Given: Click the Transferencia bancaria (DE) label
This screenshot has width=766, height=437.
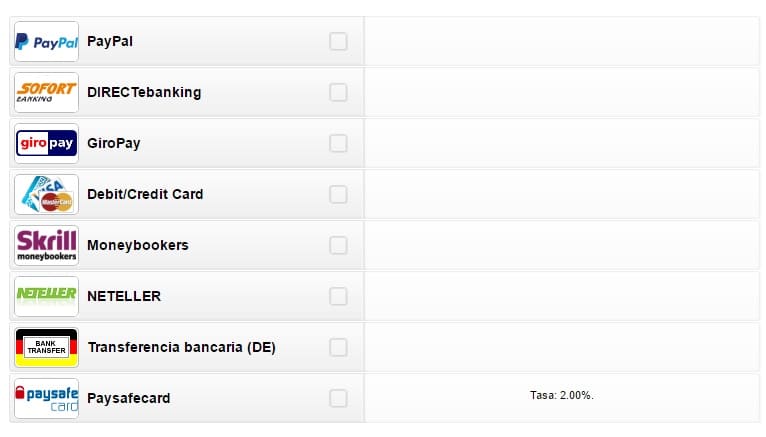Looking at the screenshot, I should (182, 347).
